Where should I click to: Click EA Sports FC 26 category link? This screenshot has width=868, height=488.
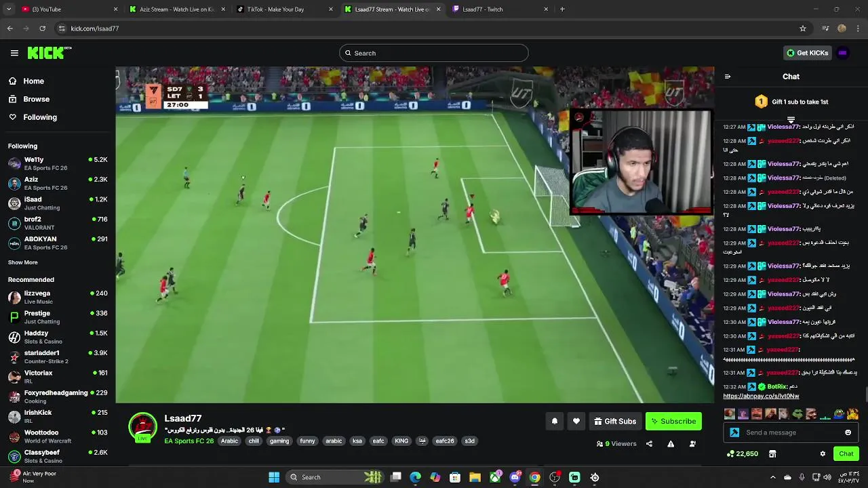pyautogui.click(x=189, y=441)
